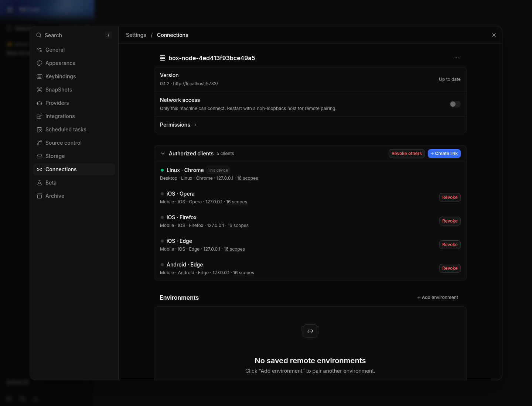Click the Beta flask icon
Image resolution: width=532 pixels, height=406 pixels.
40,183
